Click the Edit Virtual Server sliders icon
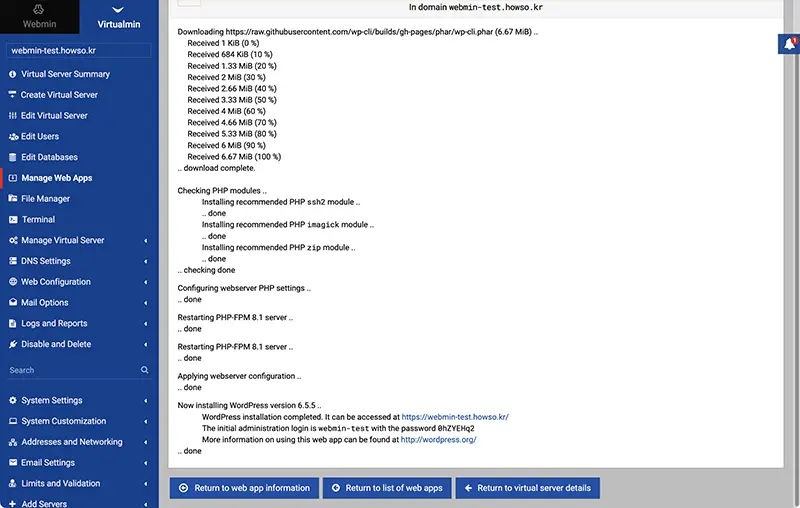This screenshot has height=508, width=800. tap(12, 116)
